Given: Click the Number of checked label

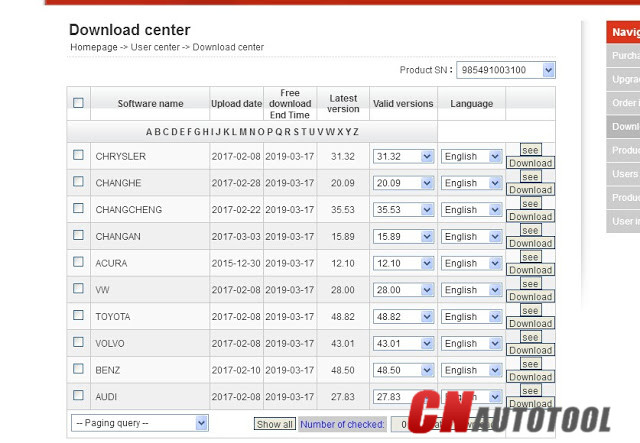Looking at the screenshot, I should (342, 424).
